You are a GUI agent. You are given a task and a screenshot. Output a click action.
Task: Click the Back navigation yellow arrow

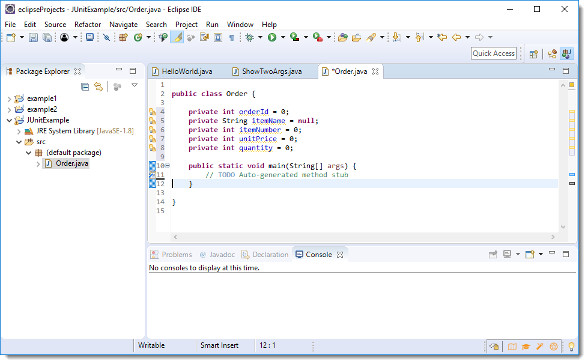[x=456, y=37]
